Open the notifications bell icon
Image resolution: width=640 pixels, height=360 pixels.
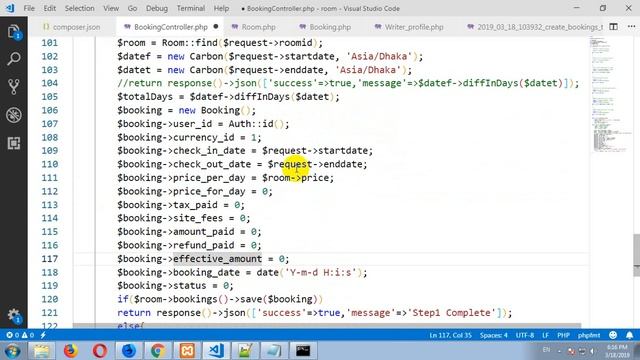[629, 335]
